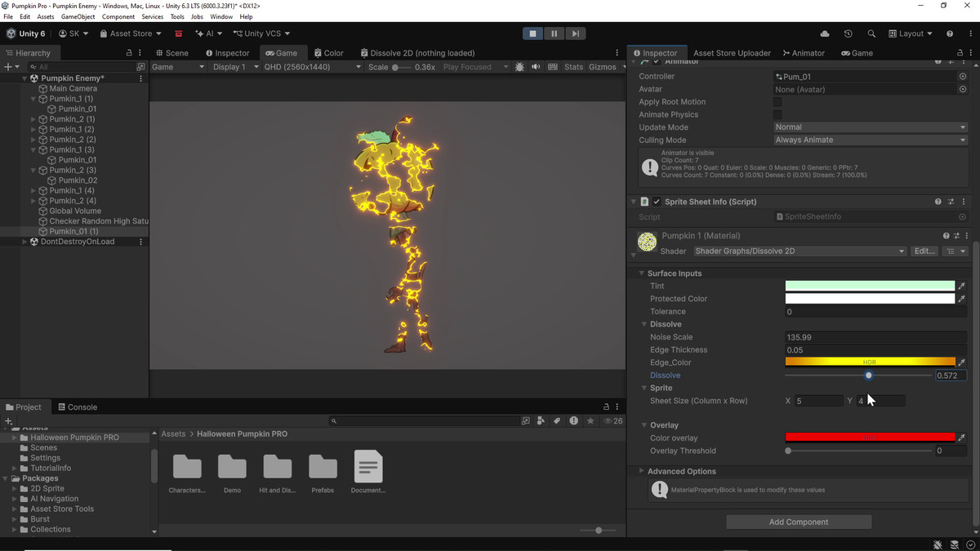This screenshot has height=551, width=980.
Task: Click the shader Edit... button
Action: coord(924,251)
